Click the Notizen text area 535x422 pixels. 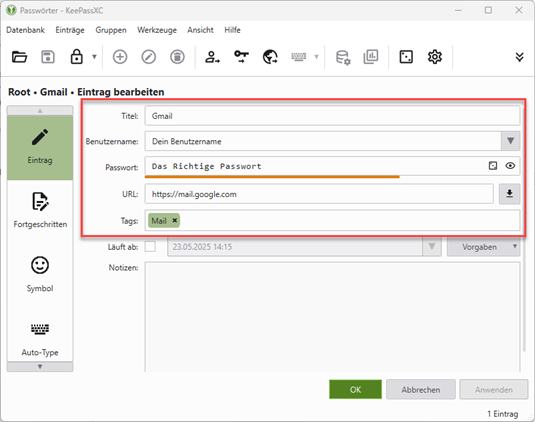(332, 317)
